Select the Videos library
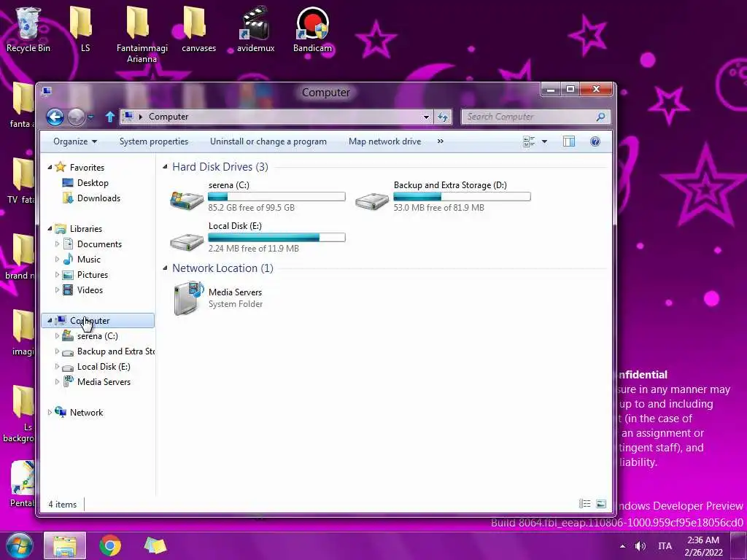This screenshot has width=747, height=560. coord(90,290)
